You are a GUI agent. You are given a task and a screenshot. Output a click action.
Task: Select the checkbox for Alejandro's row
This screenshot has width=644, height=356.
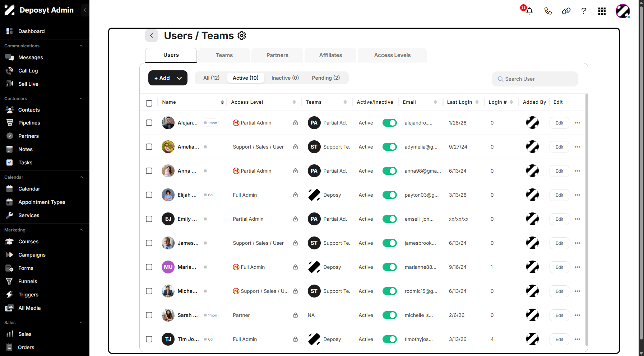pyautogui.click(x=149, y=123)
